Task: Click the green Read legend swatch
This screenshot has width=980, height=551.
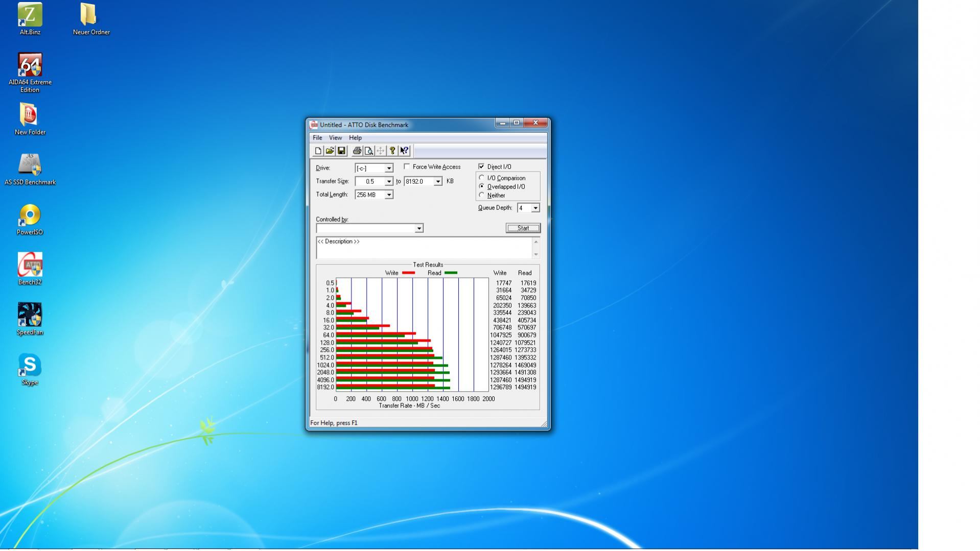Action: point(451,273)
